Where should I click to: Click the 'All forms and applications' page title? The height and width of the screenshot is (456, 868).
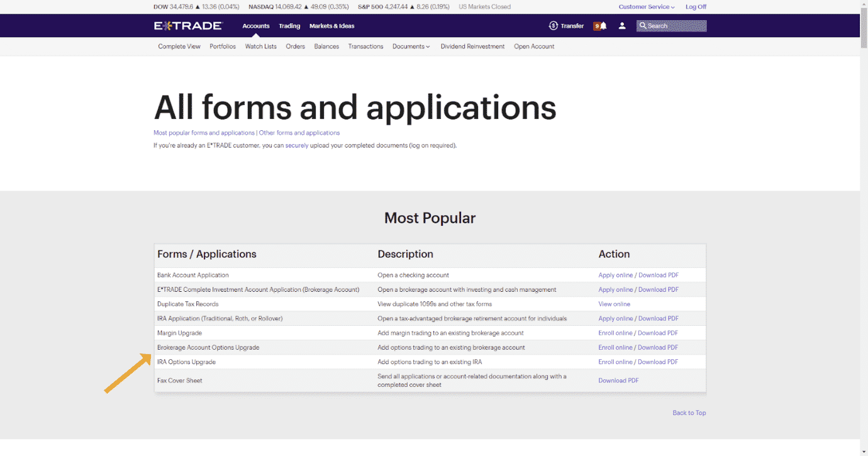click(x=355, y=107)
